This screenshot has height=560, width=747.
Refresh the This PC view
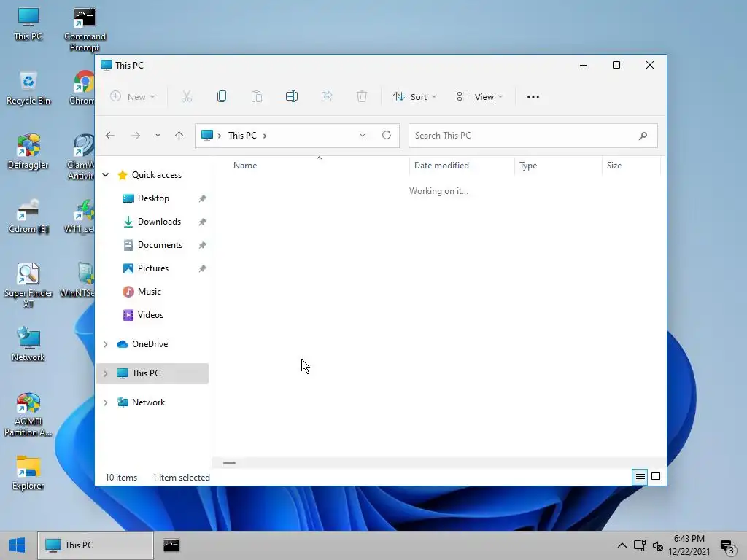[387, 135]
